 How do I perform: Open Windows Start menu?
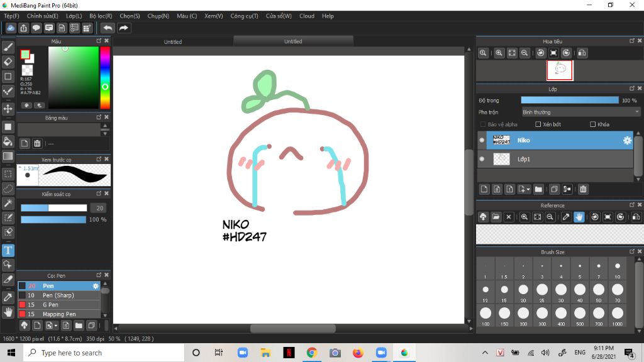11,353
